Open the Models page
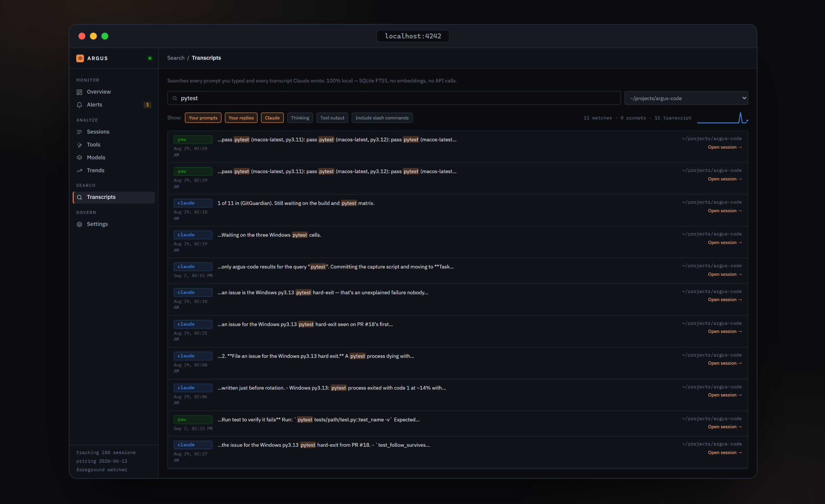The image size is (825, 504). tap(113, 157)
